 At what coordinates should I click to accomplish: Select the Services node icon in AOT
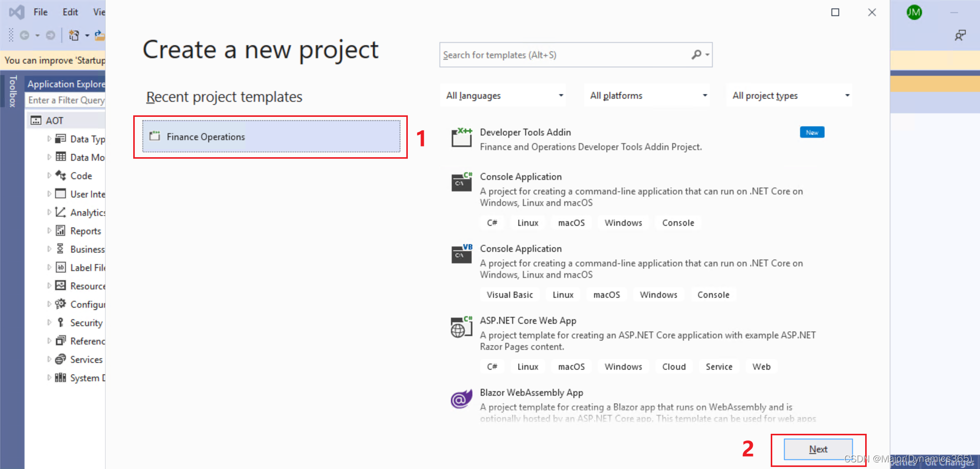[61, 359]
